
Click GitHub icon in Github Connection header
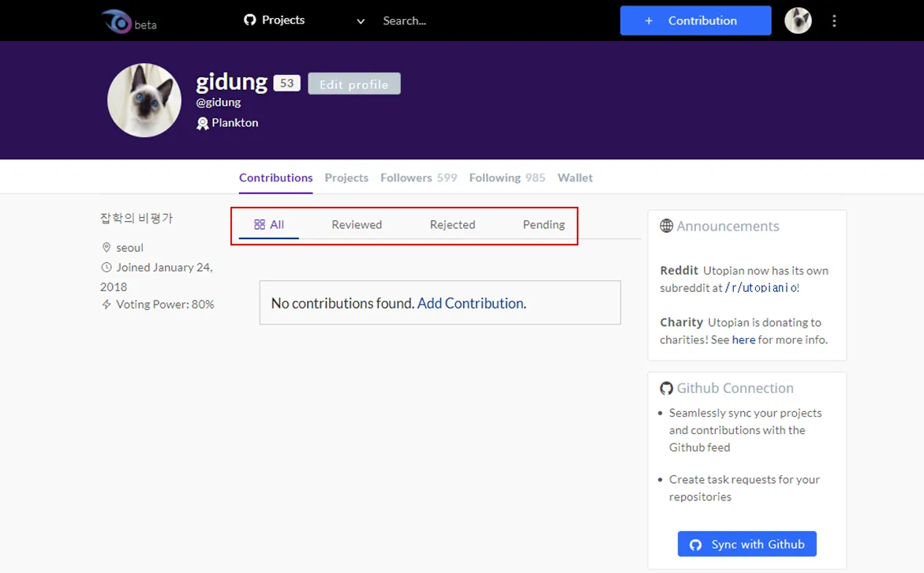(x=667, y=388)
